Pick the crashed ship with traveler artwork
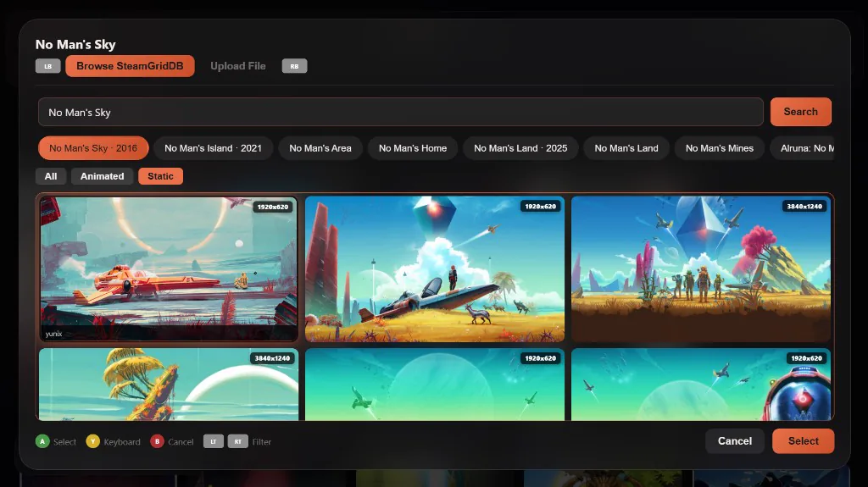Viewport: 868px width, 487px height. [435, 268]
